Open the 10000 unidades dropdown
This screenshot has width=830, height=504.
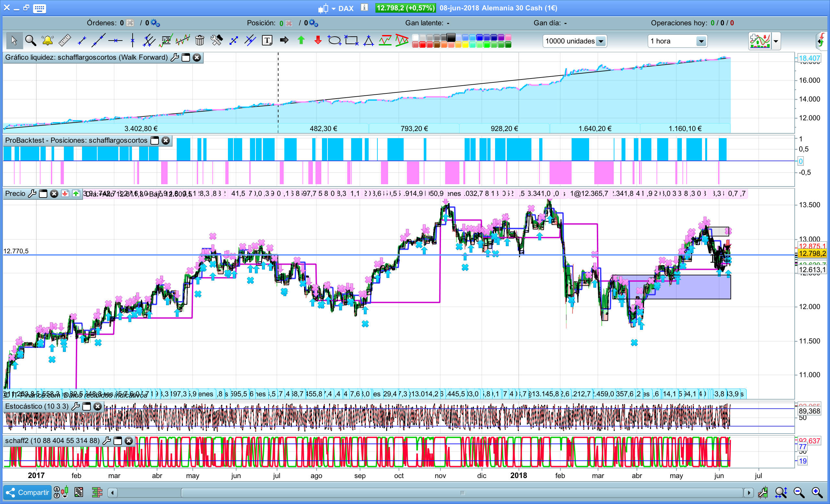(600, 41)
